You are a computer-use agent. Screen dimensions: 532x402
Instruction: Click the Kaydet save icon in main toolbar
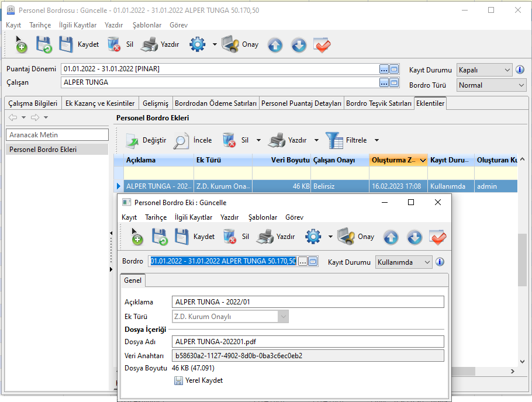pyautogui.click(x=66, y=45)
